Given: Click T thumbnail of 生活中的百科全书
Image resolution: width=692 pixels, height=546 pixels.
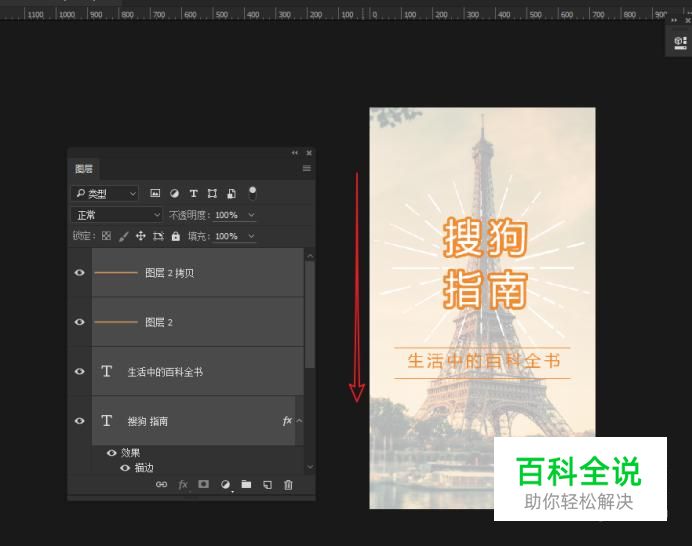Looking at the screenshot, I should coord(106,371).
